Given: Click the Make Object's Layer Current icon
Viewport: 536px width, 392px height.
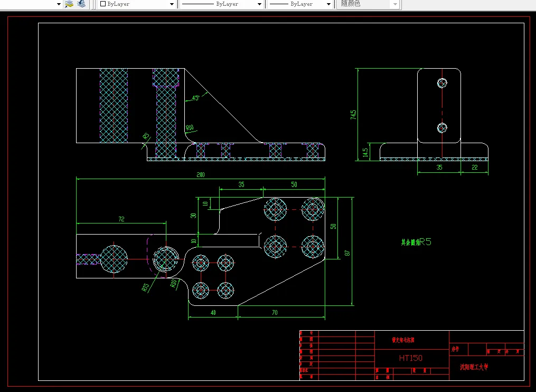Looking at the screenshot, I should tap(69, 4).
